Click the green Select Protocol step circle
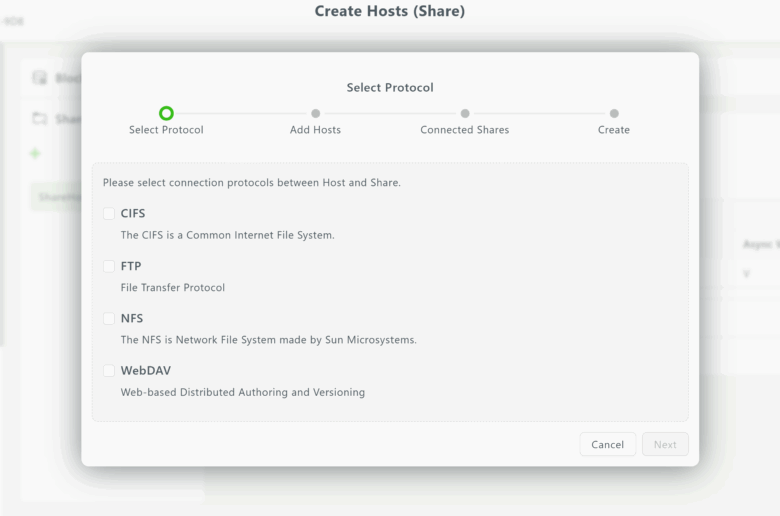Screen dimensions: 780x516 [x=166, y=113]
